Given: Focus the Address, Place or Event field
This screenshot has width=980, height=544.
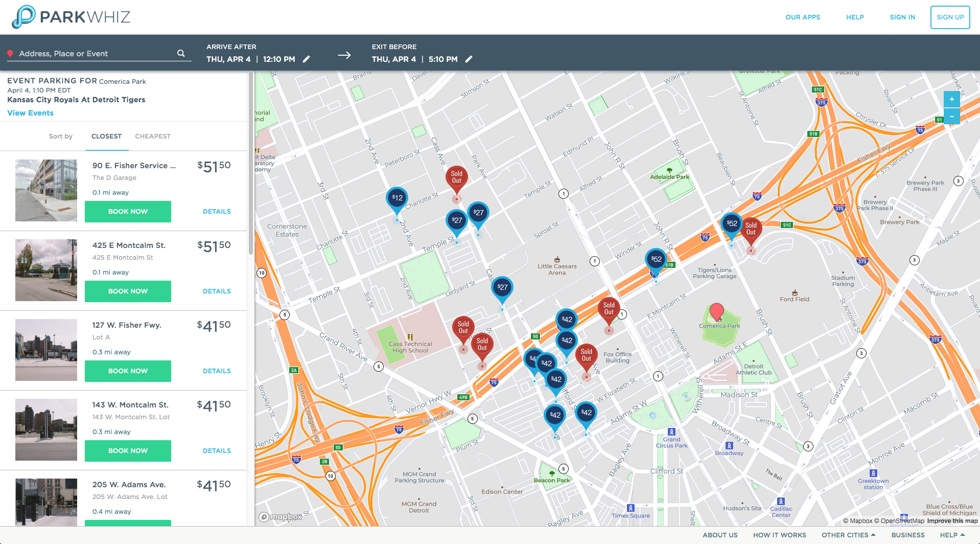Looking at the screenshot, I should point(95,54).
